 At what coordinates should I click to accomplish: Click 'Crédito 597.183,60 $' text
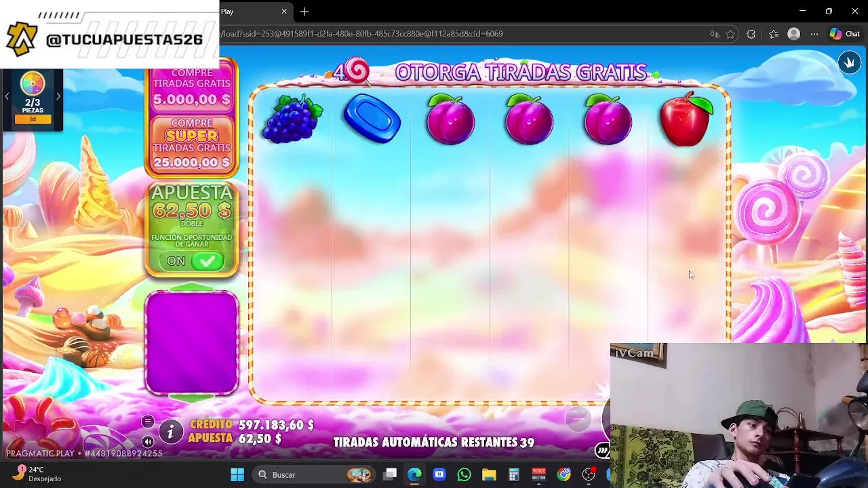[x=252, y=425]
